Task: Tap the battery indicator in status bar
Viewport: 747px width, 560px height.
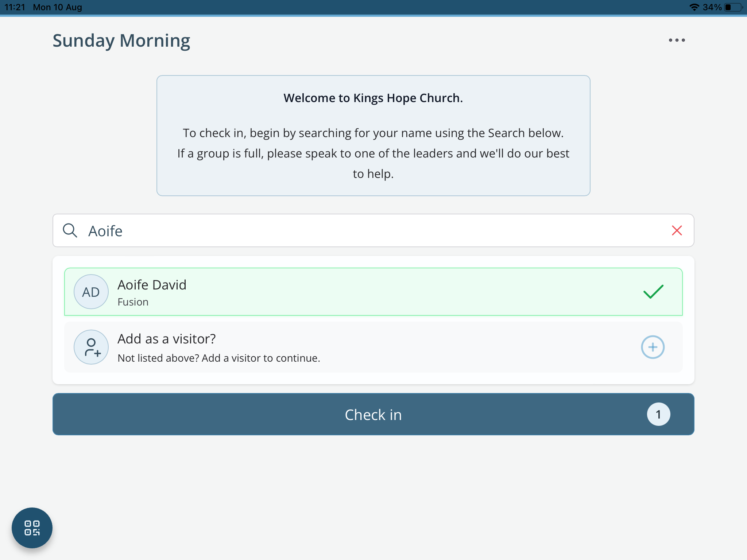Action: [x=734, y=7]
